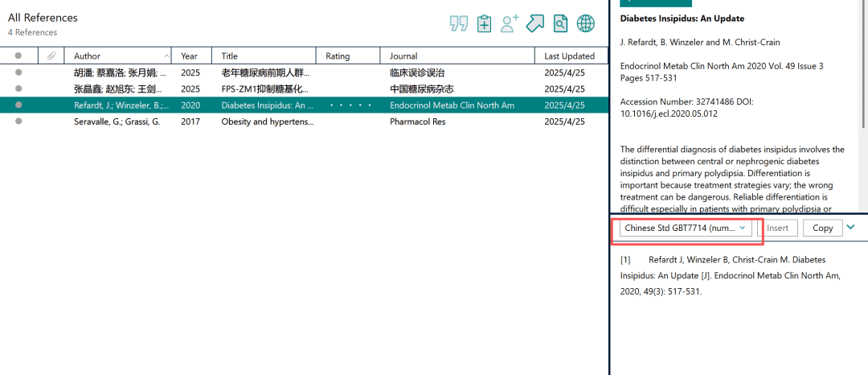Click the formatted citation preview text
The image size is (868, 375).
(730, 275)
